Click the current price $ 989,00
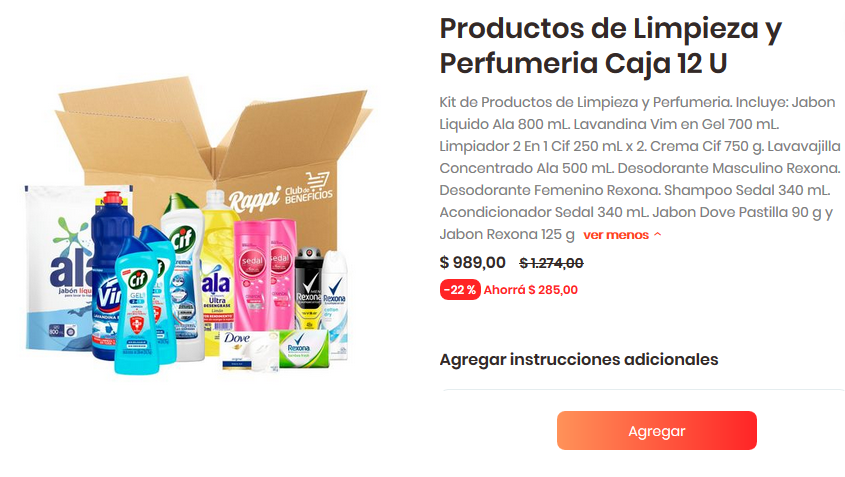The width and height of the screenshot is (845, 477). pyautogui.click(x=473, y=262)
